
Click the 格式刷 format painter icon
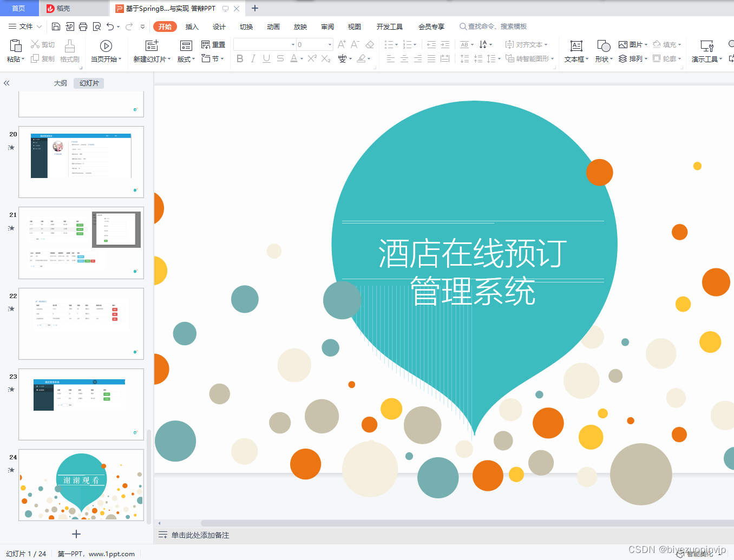tap(69, 51)
